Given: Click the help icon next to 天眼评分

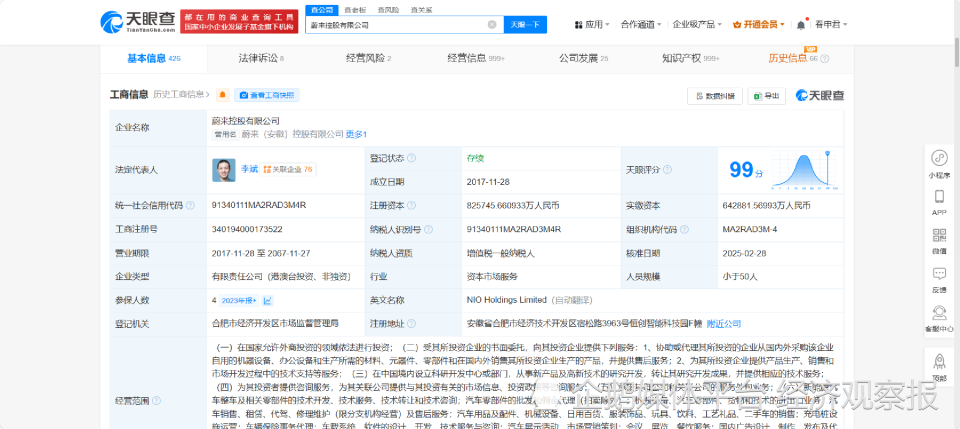Looking at the screenshot, I should click(x=668, y=170).
